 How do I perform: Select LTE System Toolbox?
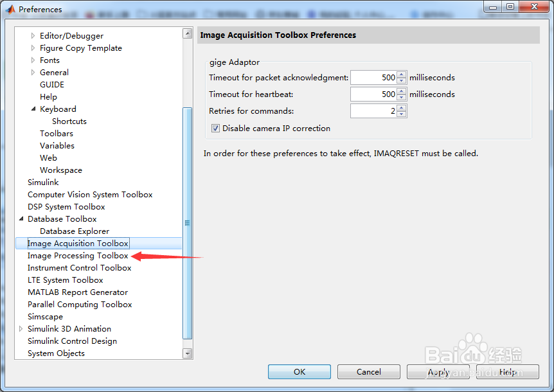(x=66, y=280)
